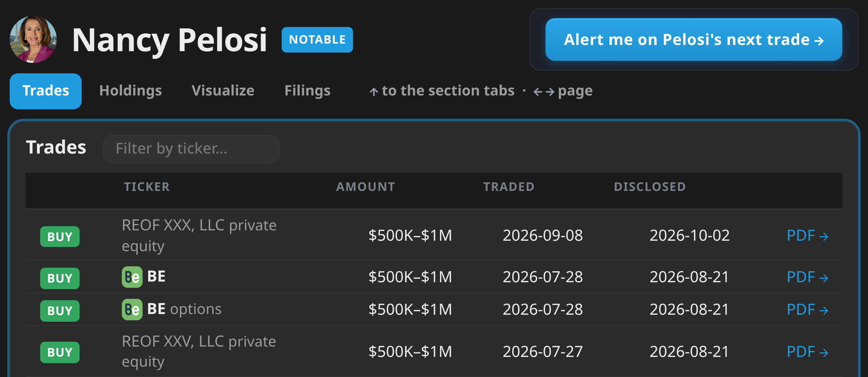
Task: Click disclosed date 2026-10-02
Action: pos(689,236)
